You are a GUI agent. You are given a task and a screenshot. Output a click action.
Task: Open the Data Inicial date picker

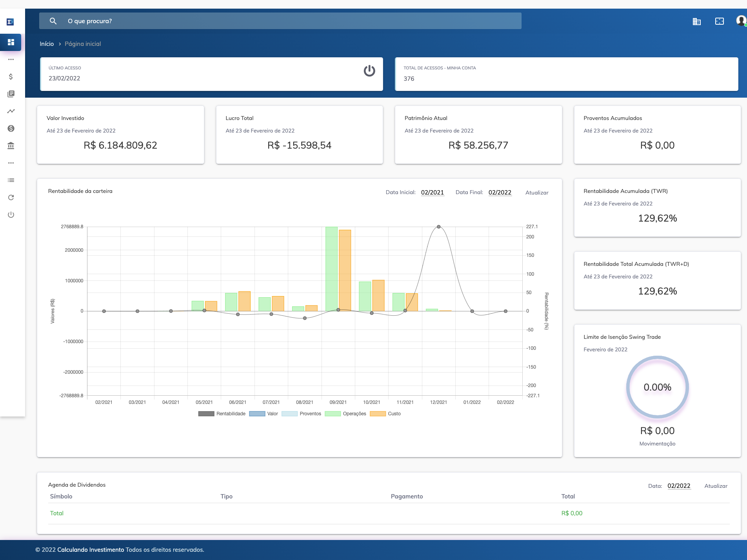433,193
